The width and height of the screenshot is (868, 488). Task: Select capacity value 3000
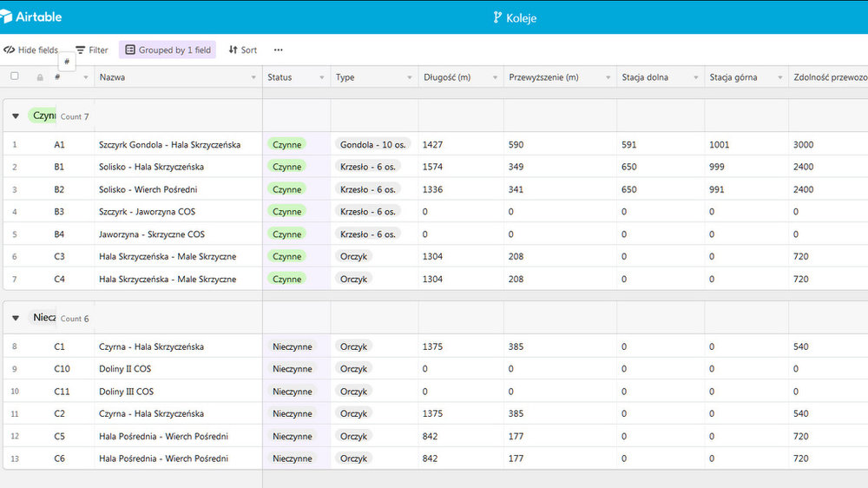tap(803, 144)
